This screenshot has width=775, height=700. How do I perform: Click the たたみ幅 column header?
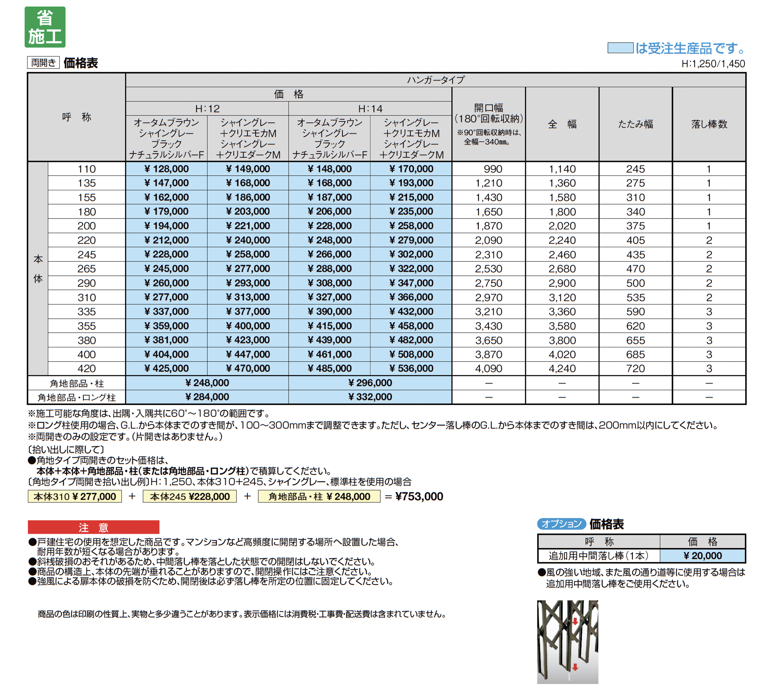tap(636, 124)
